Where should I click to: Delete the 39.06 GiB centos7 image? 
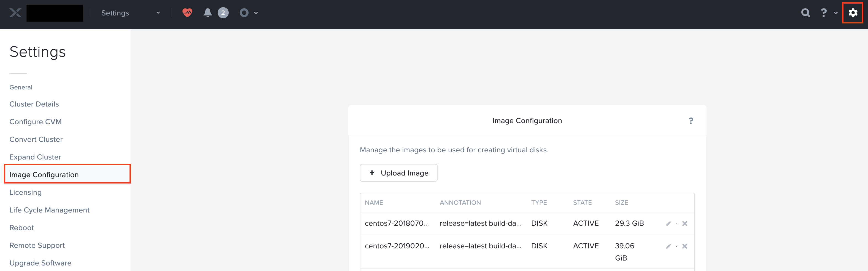(x=684, y=246)
